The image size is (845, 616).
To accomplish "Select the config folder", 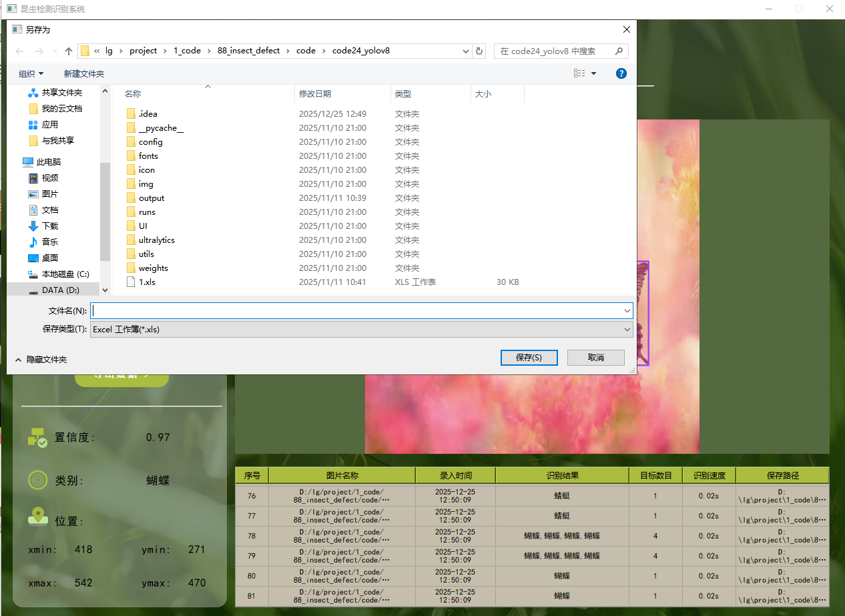I will click(150, 141).
